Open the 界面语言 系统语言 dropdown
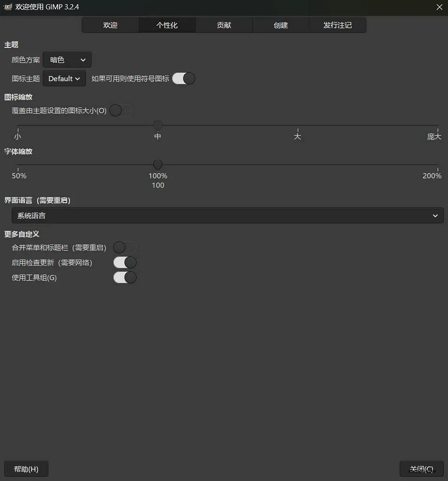 228,216
